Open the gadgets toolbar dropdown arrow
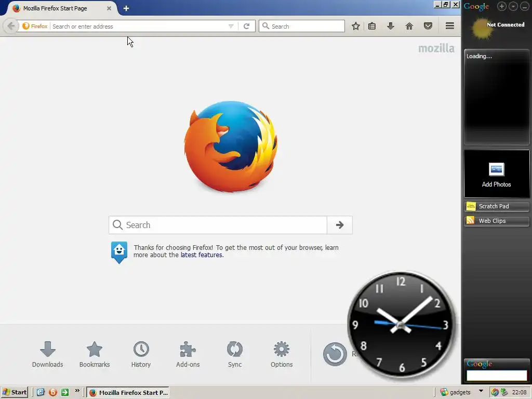The image size is (532, 399). coord(481,391)
